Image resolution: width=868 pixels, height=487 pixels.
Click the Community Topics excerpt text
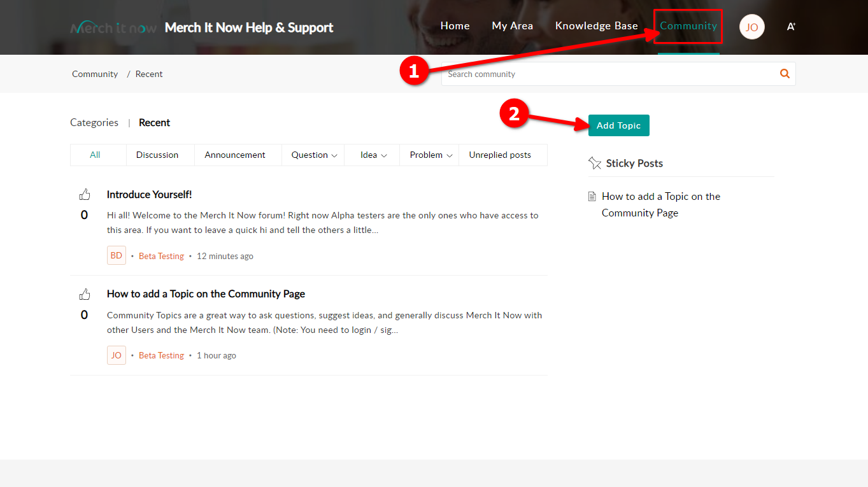325,323
